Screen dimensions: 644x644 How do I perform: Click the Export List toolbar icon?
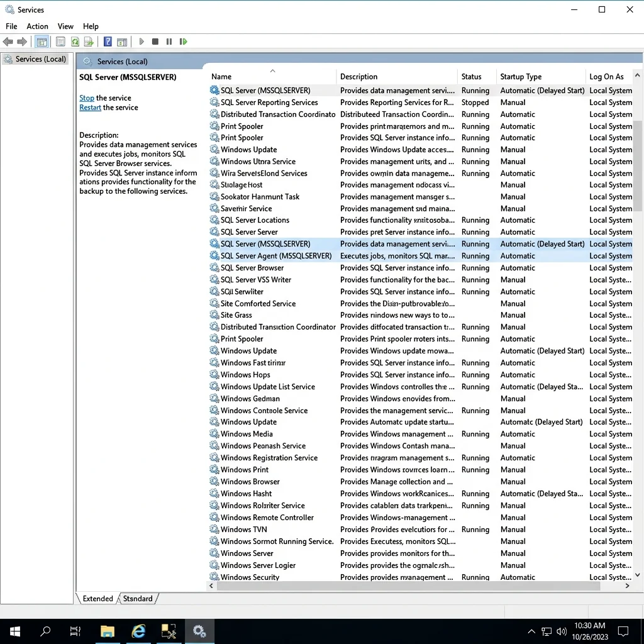[x=89, y=42]
